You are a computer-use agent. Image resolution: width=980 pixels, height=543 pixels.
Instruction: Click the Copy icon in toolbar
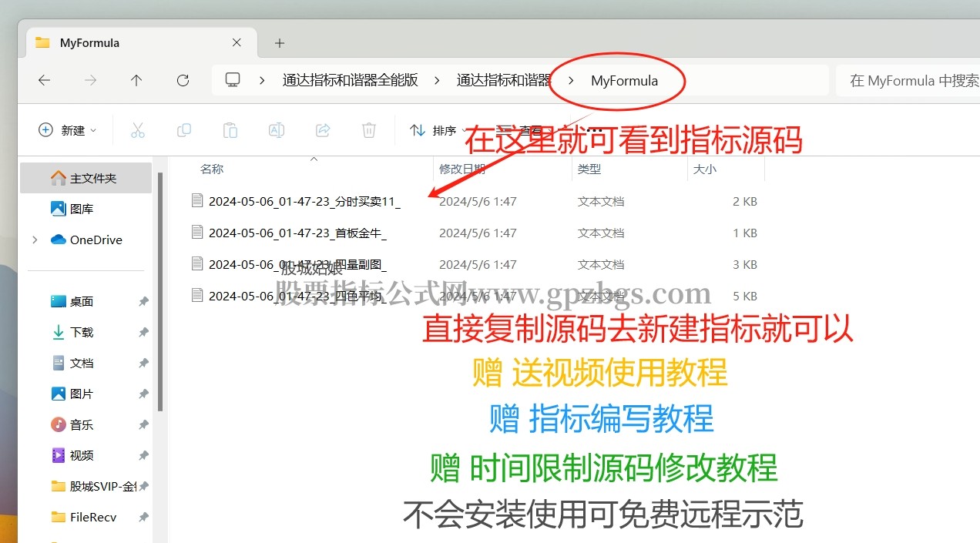184,130
